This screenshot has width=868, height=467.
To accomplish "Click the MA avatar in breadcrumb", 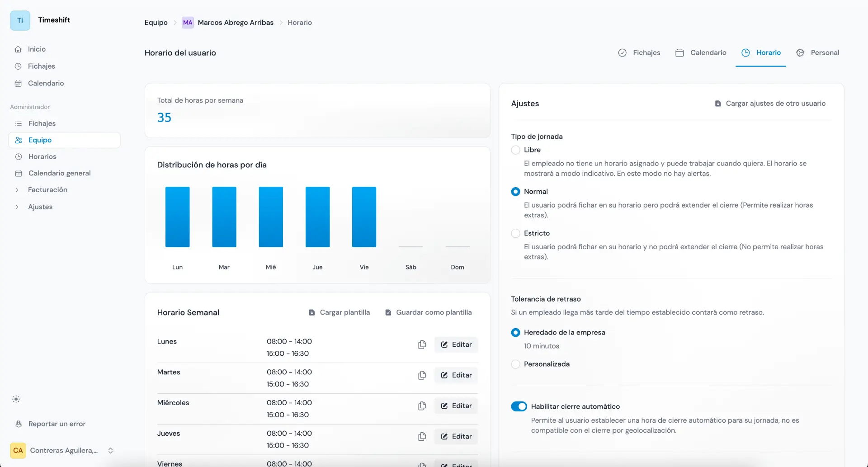I will (x=188, y=23).
